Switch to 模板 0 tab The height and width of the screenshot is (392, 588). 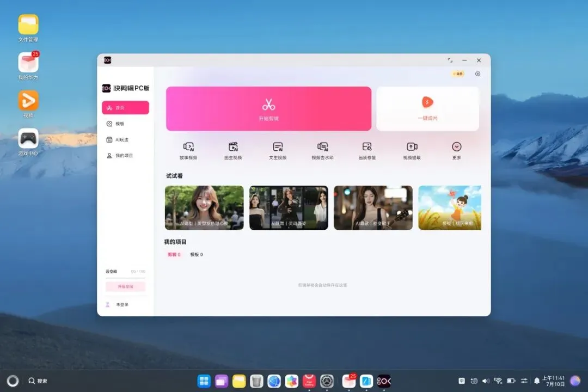[197, 254]
